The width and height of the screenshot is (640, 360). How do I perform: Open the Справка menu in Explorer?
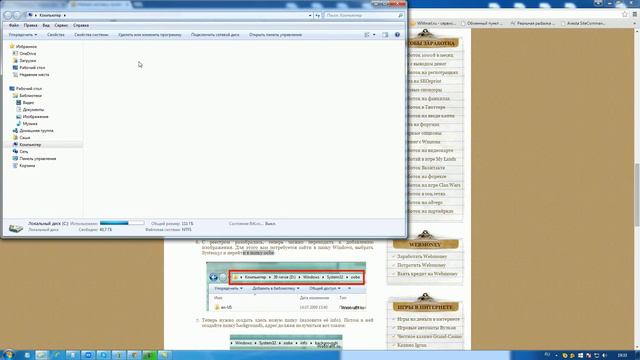(x=81, y=25)
